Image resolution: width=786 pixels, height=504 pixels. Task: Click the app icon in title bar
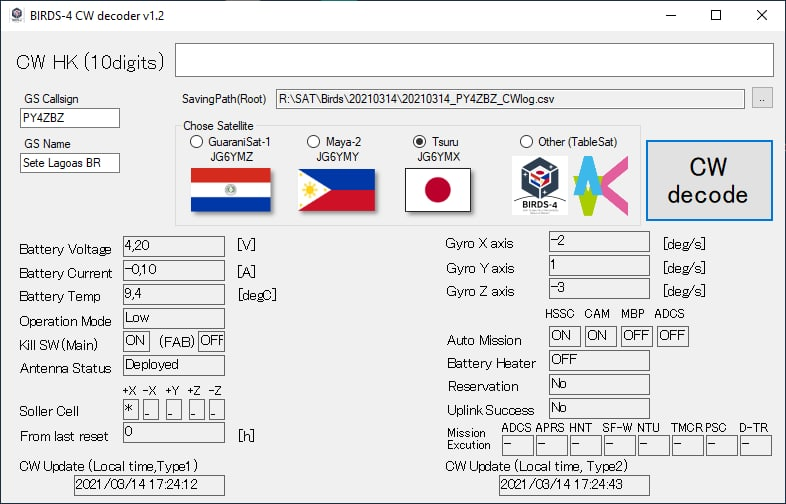(x=17, y=15)
